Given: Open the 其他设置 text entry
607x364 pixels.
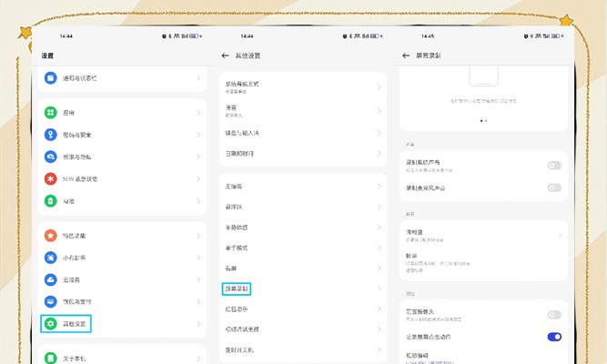Looking at the screenshot, I should pyautogui.click(x=75, y=323).
